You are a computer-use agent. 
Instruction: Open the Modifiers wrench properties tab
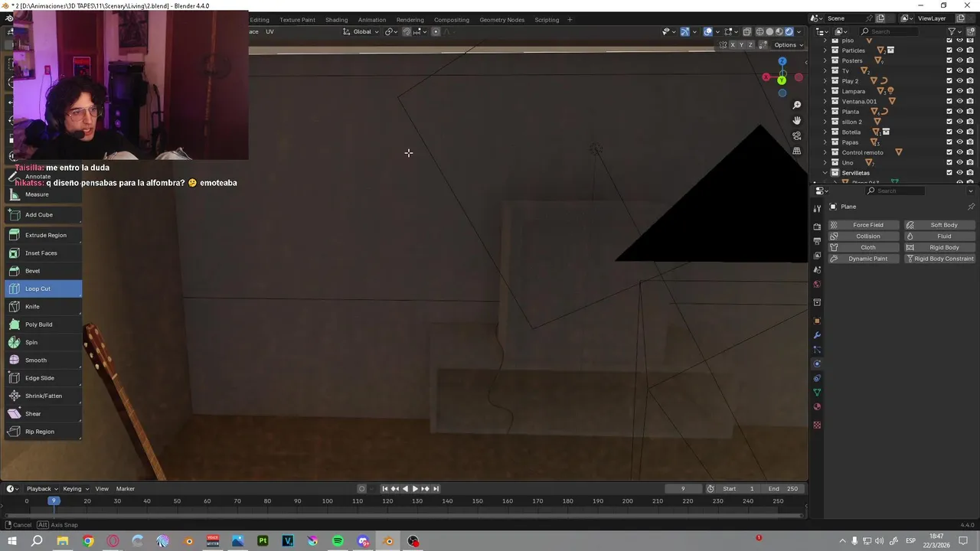[x=817, y=335]
